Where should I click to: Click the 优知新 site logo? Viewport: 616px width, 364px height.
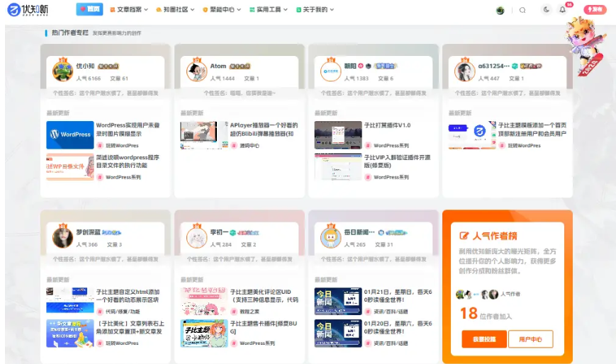(28, 9)
